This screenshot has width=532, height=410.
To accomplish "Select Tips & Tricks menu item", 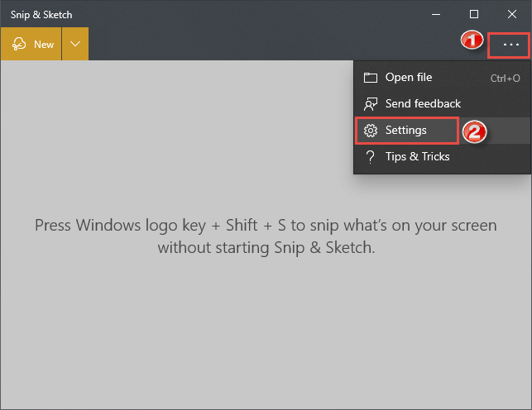I will click(x=442, y=157).
